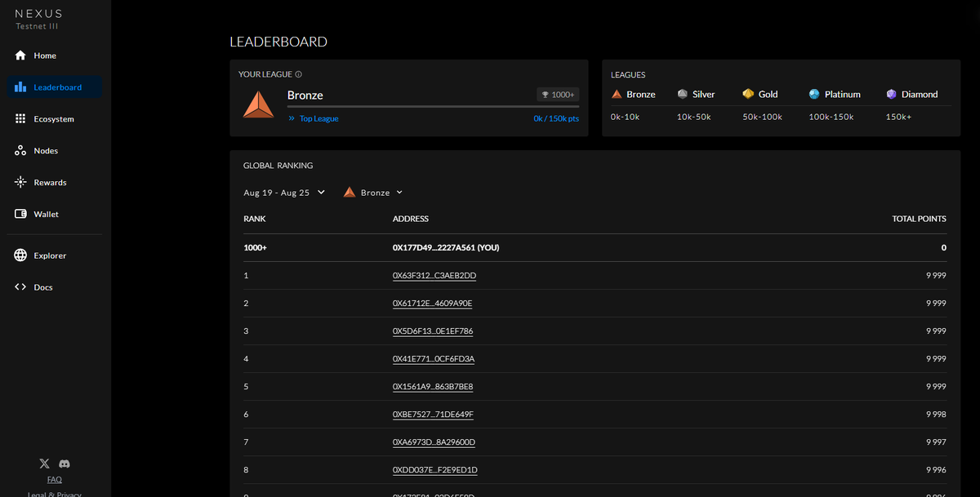Click the Bronze league progress bar

(434, 106)
